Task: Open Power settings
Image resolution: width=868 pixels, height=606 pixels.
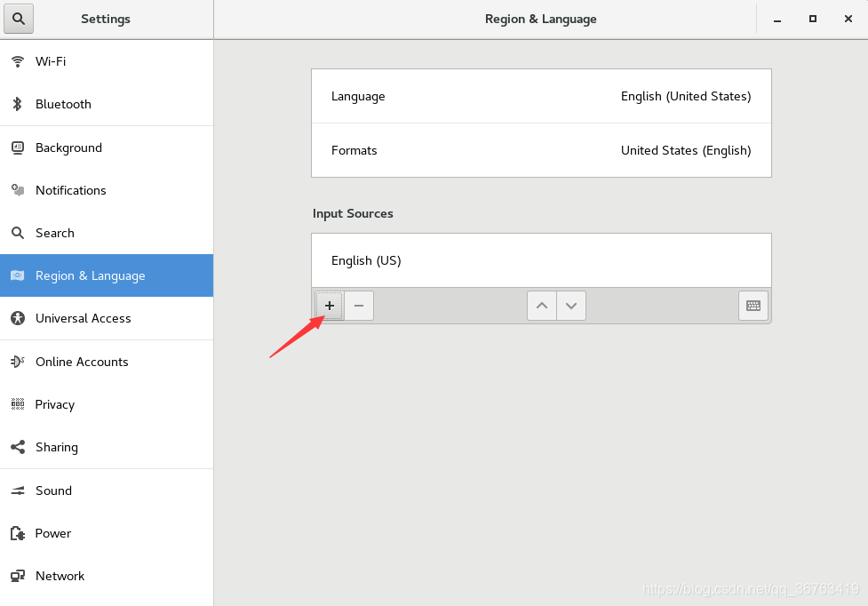Action: (107, 533)
